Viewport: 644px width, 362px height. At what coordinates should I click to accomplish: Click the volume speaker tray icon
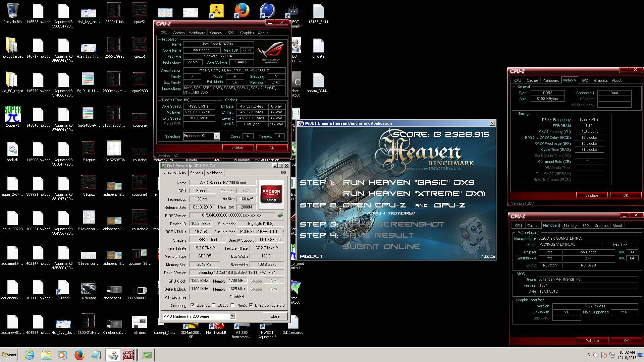tap(596, 355)
